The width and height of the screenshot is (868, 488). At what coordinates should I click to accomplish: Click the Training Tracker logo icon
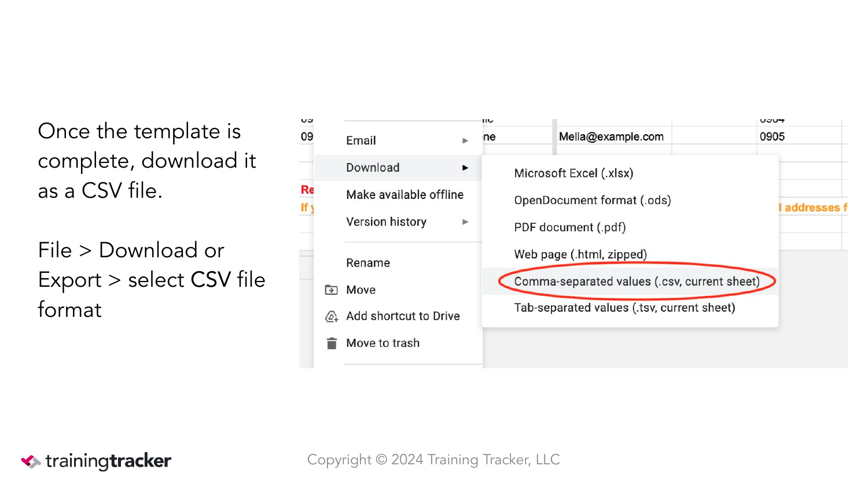pyautogui.click(x=31, y=461)
